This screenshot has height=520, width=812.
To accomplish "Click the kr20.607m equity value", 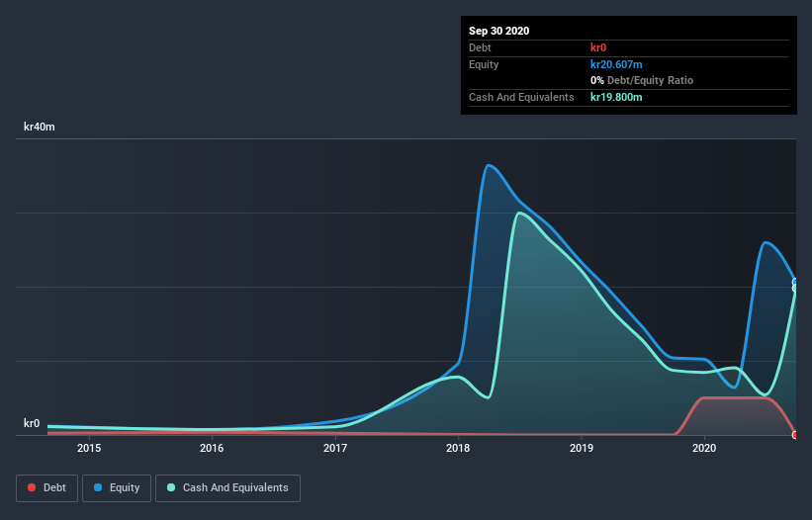I will [x=616, y=64].
